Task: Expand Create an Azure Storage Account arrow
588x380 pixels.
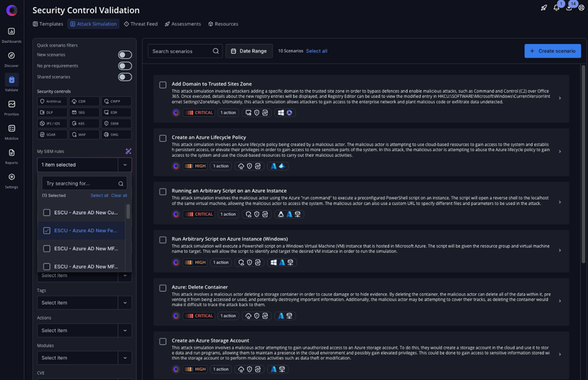Action: tap(560, 354)
